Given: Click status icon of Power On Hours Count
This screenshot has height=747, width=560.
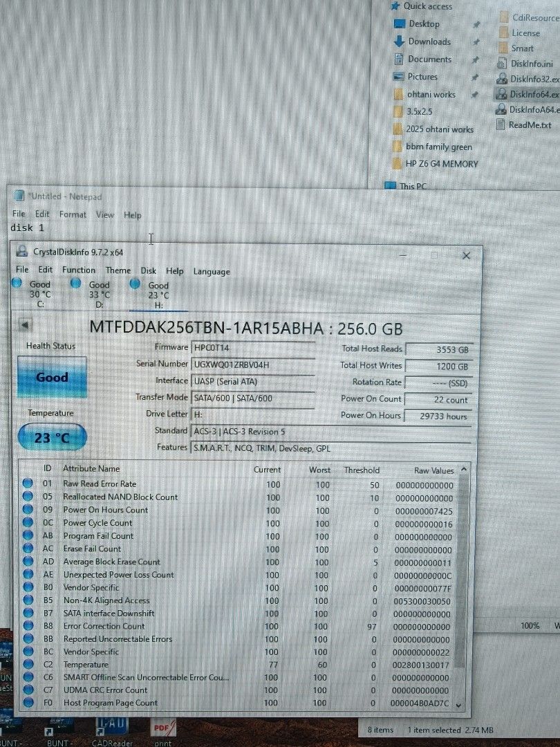Looking at the screenshot, I should (28, 509).
